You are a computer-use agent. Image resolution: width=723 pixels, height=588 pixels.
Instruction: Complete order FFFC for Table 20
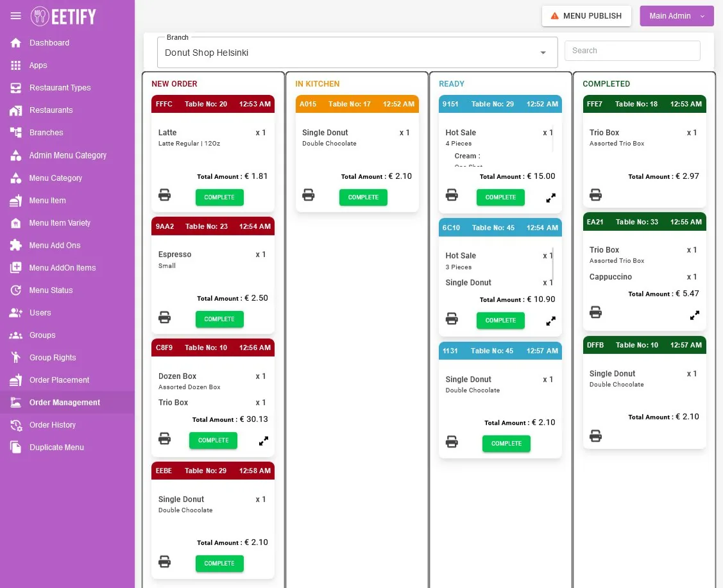coord(219,197)
